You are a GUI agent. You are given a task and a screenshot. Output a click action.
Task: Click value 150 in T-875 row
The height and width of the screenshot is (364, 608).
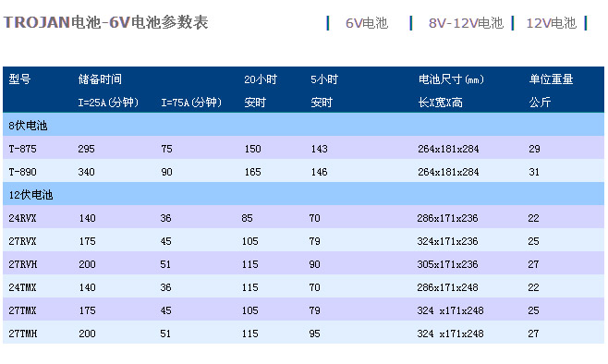253,149
